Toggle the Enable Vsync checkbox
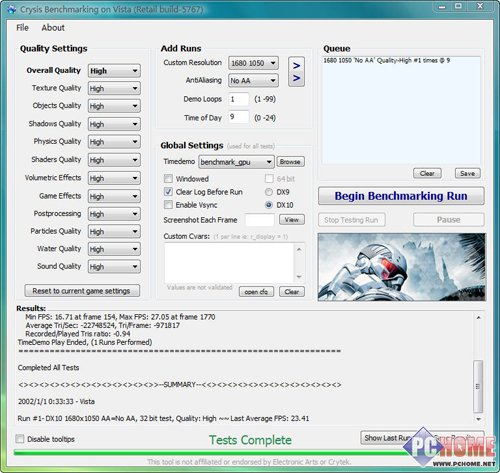The height and width of the screenshot is (473, 500). [168, 204]
